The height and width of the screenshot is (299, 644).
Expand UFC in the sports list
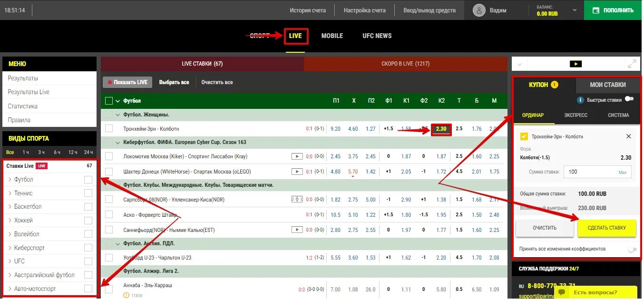pos(10,261)
